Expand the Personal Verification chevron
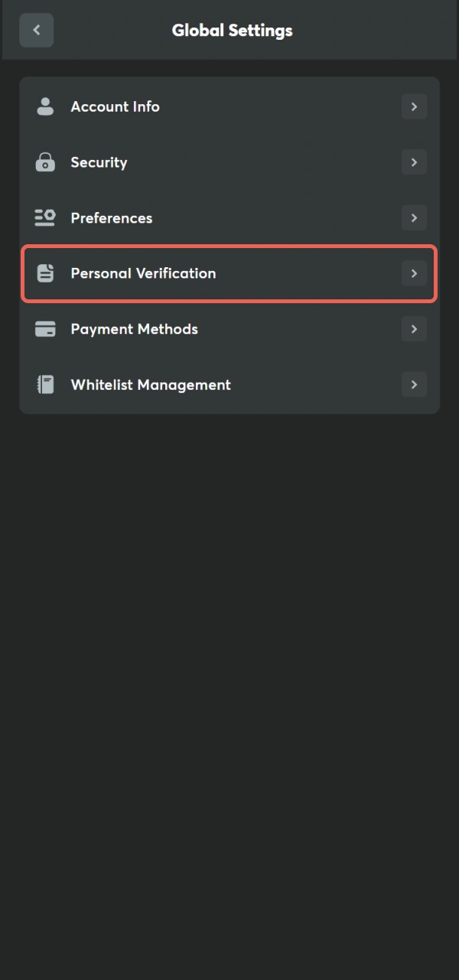459x980 pixels. click(x=414, y=273)
